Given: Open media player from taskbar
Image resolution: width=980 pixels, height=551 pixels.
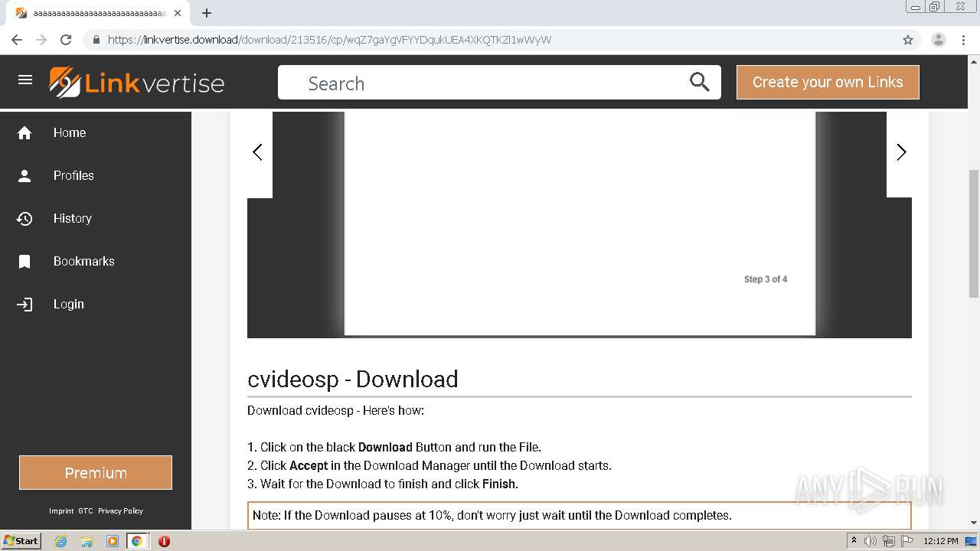Looking at the screenshot, I should (x=112, y=541).
